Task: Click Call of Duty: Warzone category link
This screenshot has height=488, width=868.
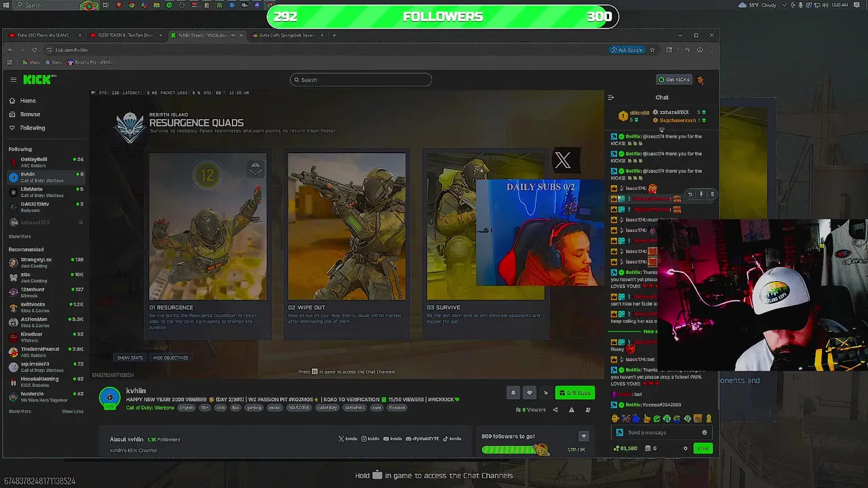Action: [150, 407]
